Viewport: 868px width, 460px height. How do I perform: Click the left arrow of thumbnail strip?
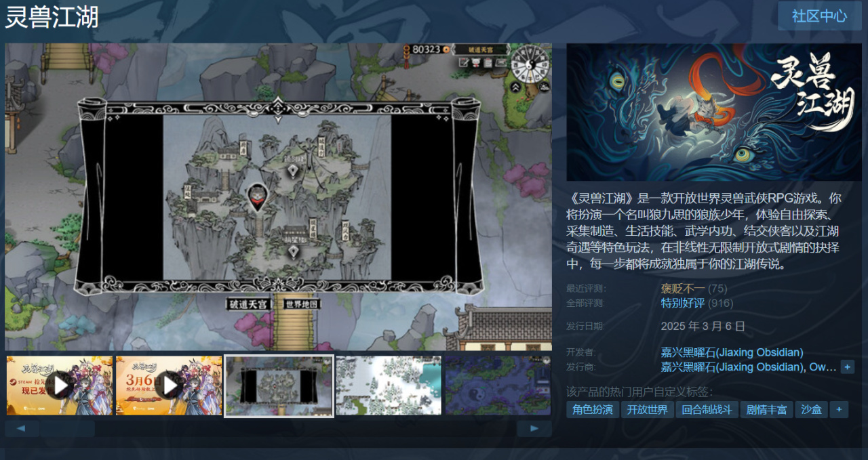click(22, 428)
